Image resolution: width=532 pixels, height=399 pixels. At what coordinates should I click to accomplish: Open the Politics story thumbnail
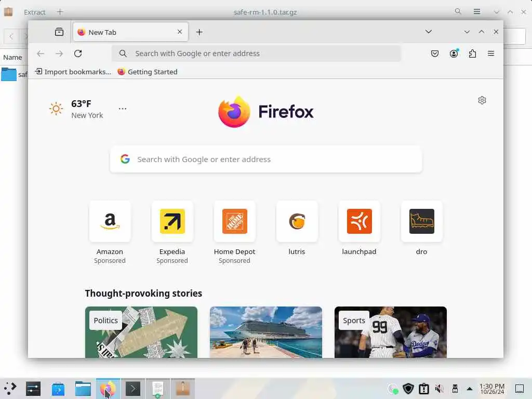pos(141,332)
